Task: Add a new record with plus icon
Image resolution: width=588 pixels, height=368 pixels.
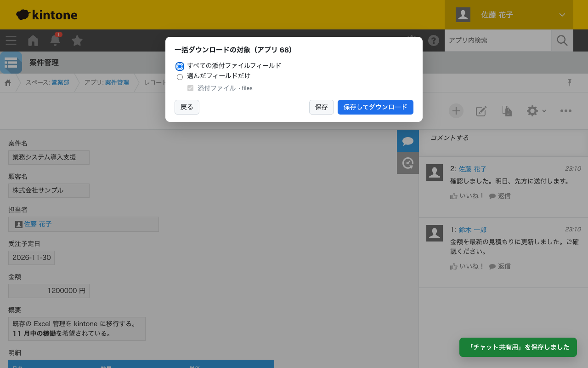Action: (456, 111)
